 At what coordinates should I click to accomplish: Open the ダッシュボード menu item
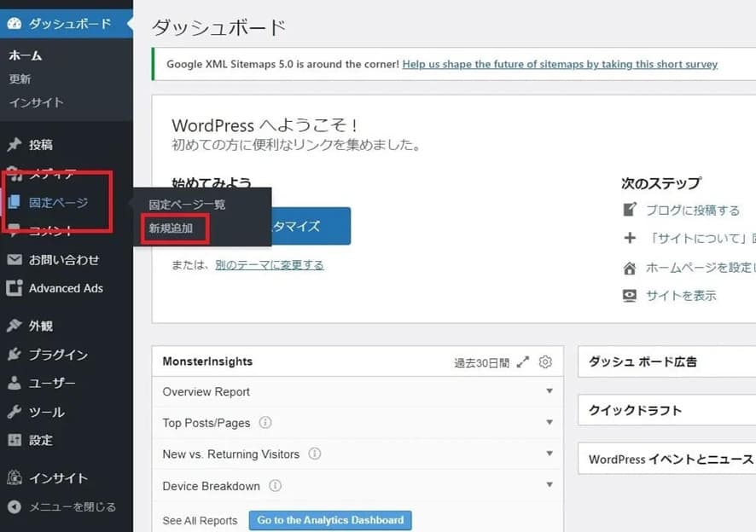[x=66, y=24]
